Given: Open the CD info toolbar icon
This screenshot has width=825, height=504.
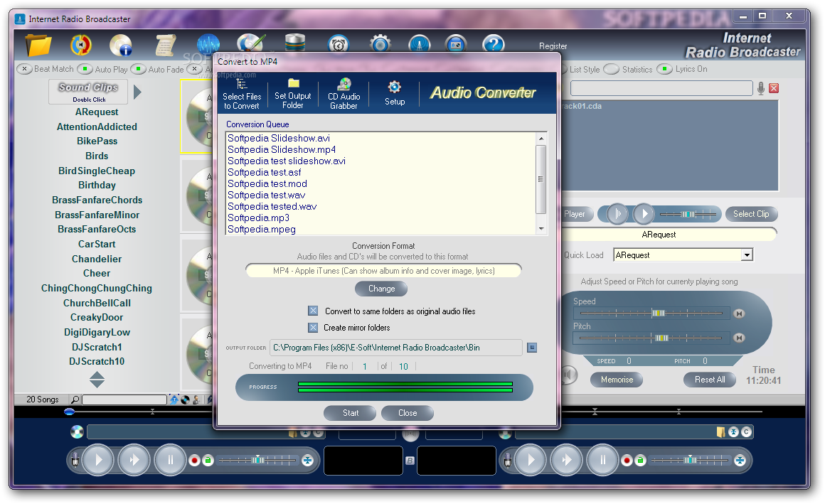Looking at the screenshot, I should (x=120, y=45).
